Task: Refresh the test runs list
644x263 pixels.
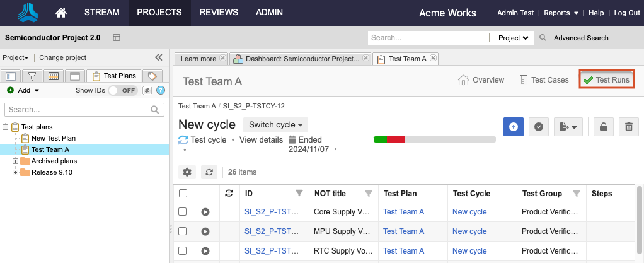Action: pyautogui.click(x=209, y=172)
